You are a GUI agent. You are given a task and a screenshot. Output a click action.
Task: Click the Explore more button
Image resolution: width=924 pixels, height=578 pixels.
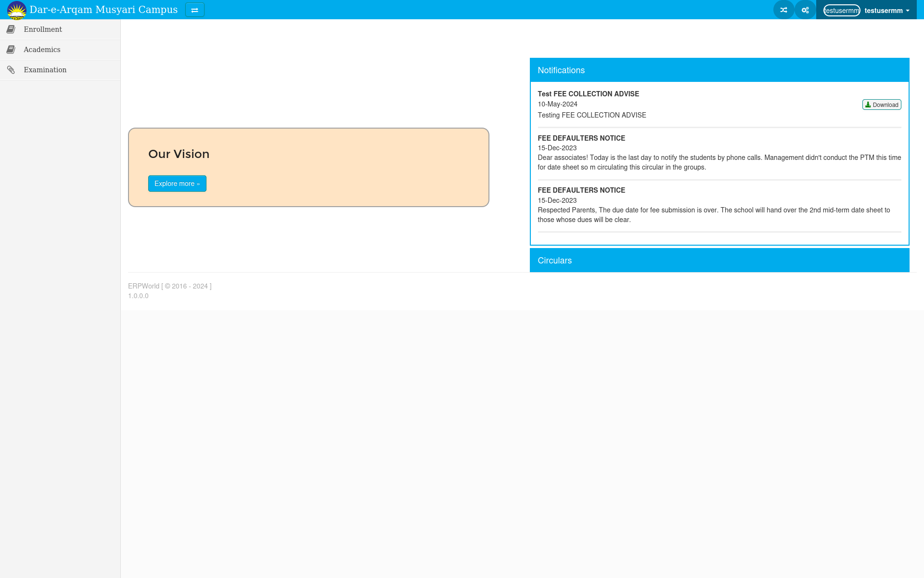coord(177,184)
